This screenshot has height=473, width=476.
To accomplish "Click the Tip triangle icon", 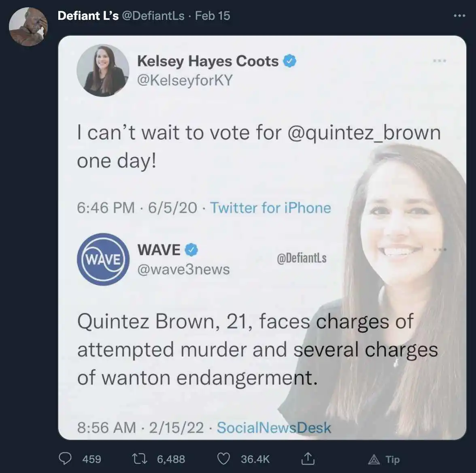I will (374, 459).
